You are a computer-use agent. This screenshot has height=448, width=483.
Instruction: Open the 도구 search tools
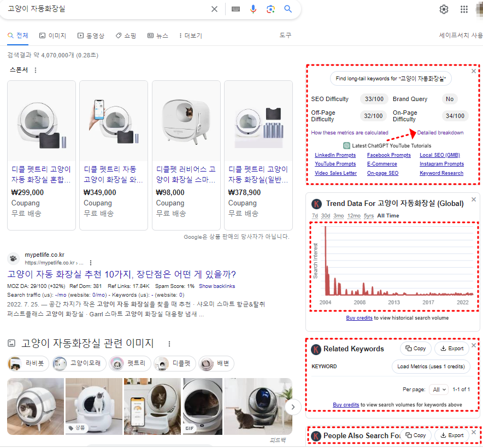285,36
